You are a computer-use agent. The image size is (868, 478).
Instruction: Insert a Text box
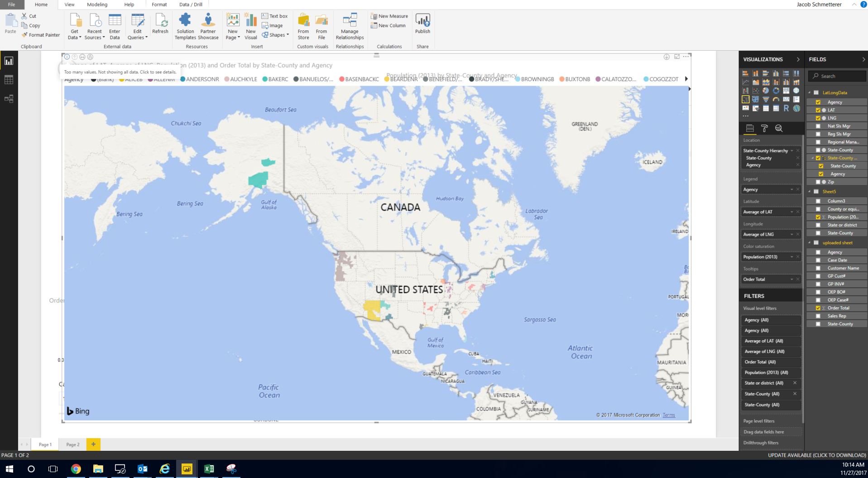(274, 16)
